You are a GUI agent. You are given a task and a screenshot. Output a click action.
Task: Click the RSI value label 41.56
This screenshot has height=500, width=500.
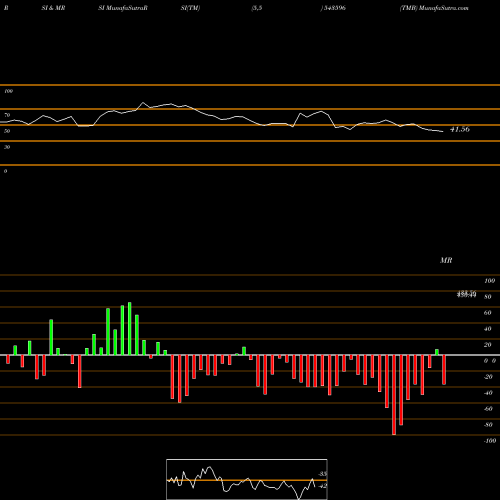(460, 129)
